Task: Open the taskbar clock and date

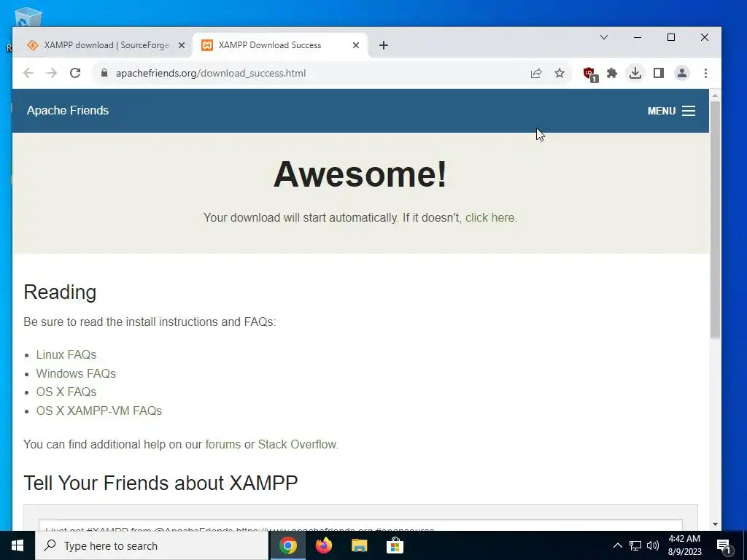Action: tap(684, 545)
